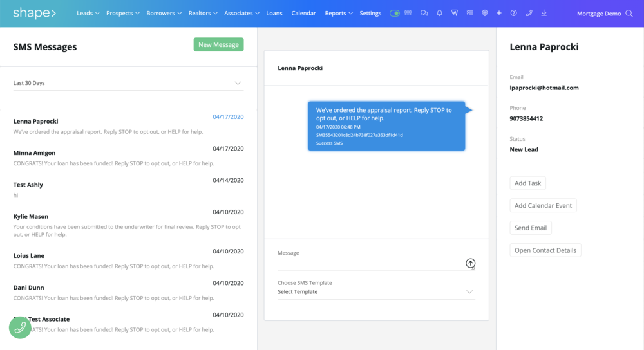Open Lenna Paprocki conversation in the list
The width and height of the screenshot is (644, 350).
pos(128,126)
